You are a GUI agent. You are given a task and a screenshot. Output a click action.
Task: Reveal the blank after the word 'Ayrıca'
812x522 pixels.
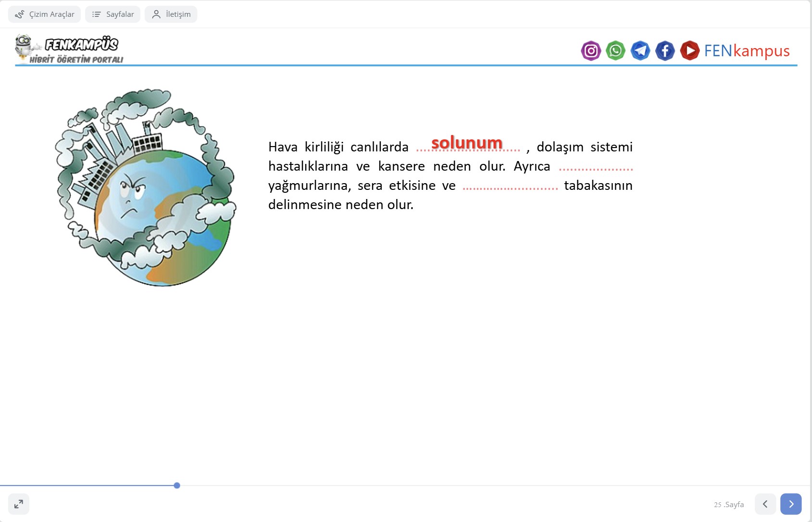click(596, 168)
